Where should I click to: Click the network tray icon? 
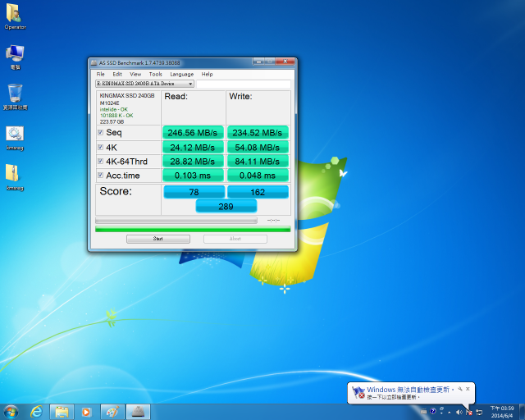pyautogui.click(x=479, y=412)
